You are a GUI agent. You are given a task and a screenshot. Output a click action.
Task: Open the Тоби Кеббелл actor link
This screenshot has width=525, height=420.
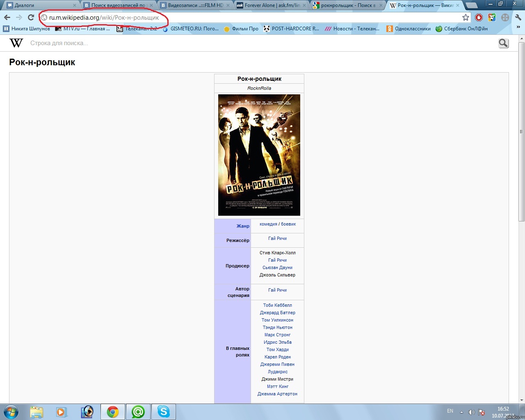tap(277, 305)
